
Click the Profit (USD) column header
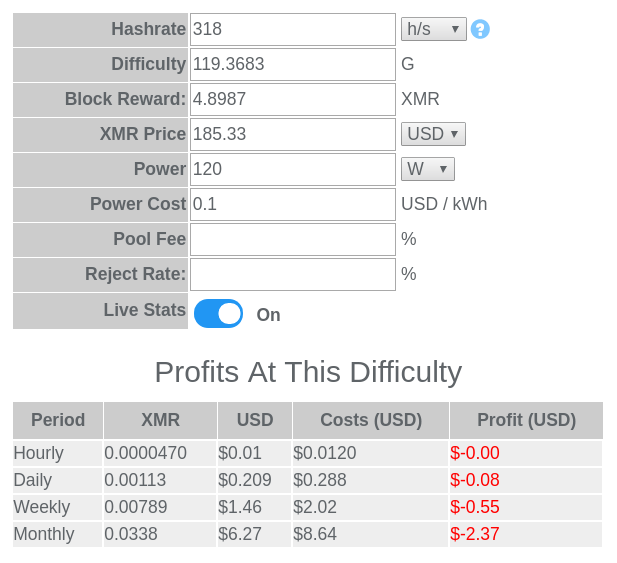pos(526,420)
